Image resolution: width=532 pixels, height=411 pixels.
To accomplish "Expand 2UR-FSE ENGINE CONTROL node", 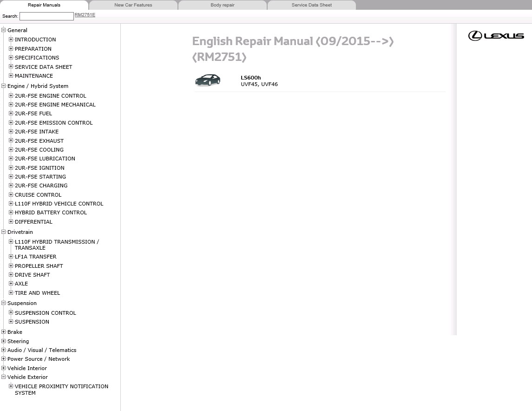I will point(11,95).
